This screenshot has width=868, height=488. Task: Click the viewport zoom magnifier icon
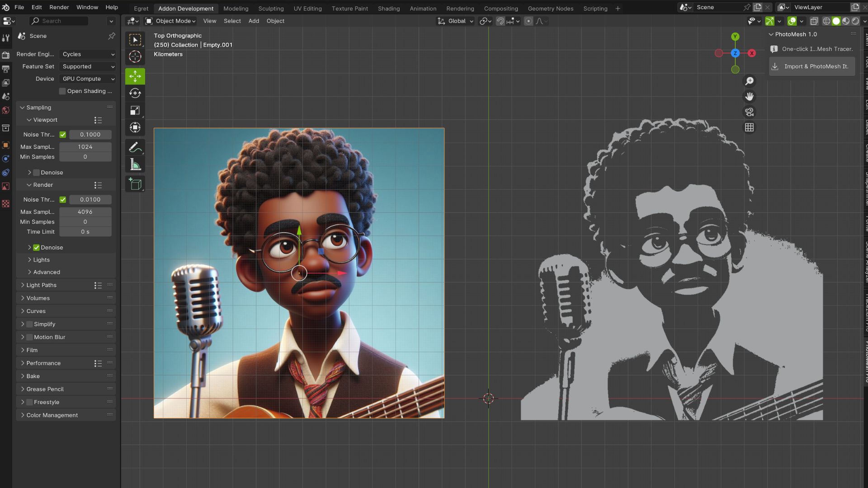(749, 81)
